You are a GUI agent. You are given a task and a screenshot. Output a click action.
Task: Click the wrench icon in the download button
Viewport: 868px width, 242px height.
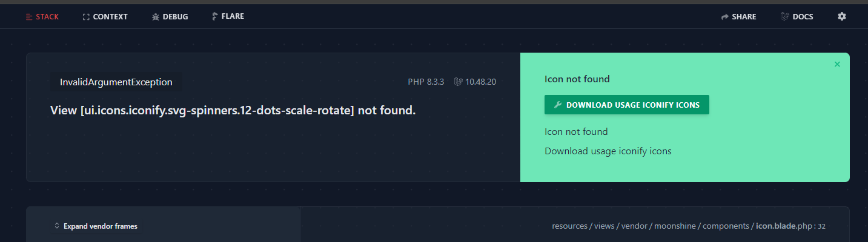tap(558, 105)
